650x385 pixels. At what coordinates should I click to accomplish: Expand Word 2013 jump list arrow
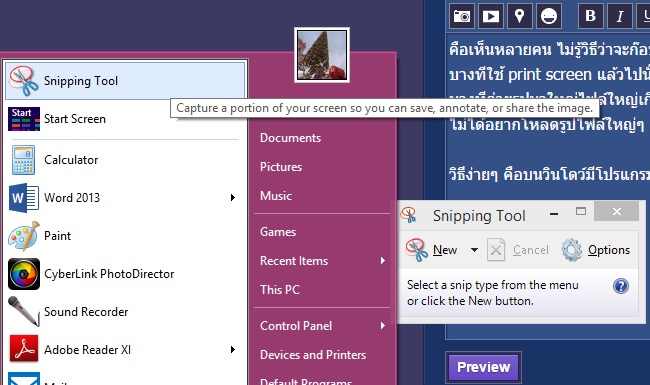233,198
